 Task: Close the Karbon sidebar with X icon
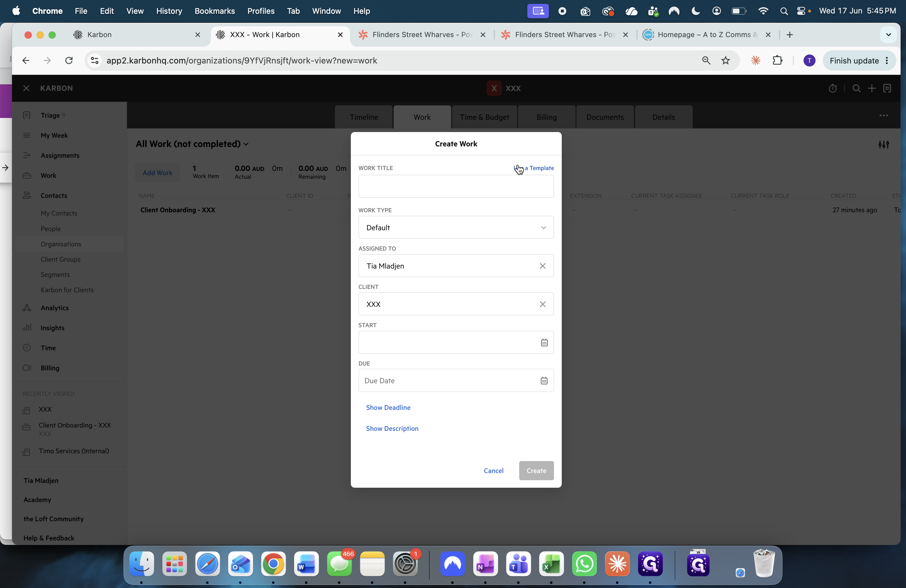pyautogui.click(x=26, y=88)
